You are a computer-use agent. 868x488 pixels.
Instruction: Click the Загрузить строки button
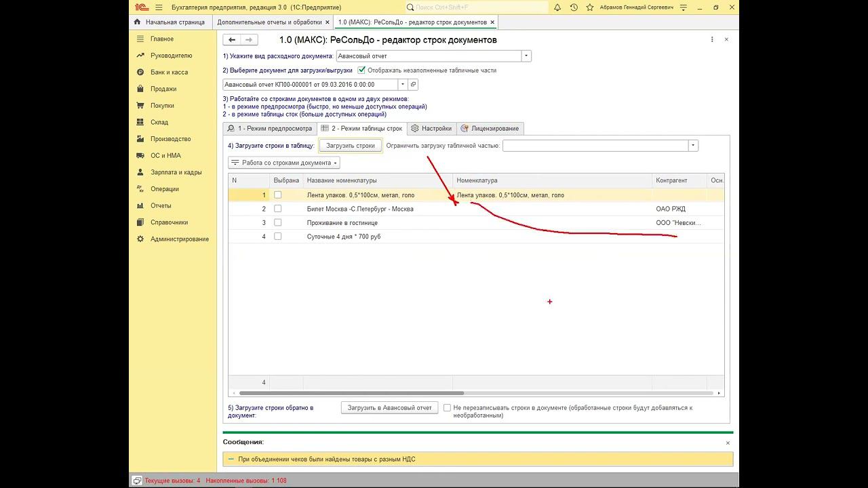pos(351,146)
